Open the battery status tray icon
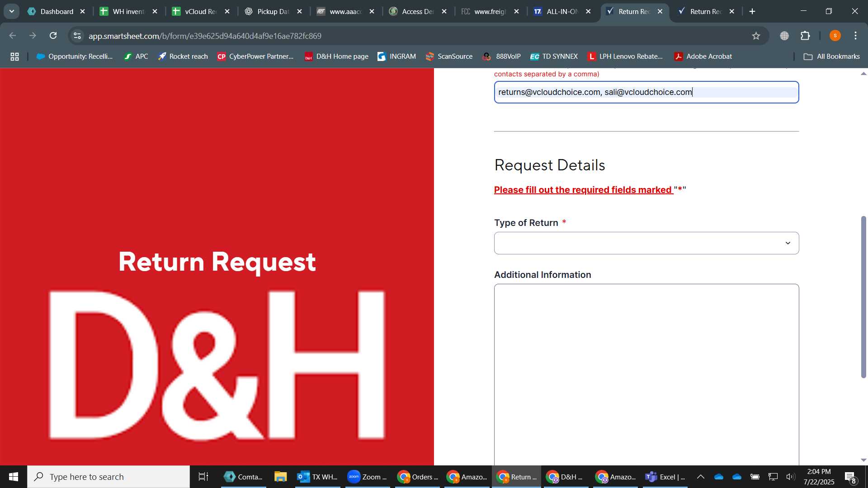Viewport: 868px width, 488px height. [755, 477]
